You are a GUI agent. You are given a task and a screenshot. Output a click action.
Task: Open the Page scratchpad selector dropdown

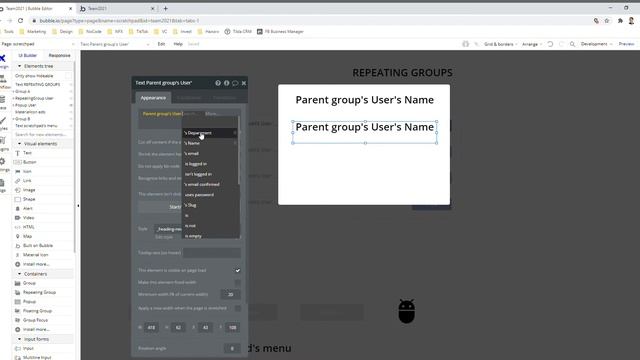click(38, 44)
